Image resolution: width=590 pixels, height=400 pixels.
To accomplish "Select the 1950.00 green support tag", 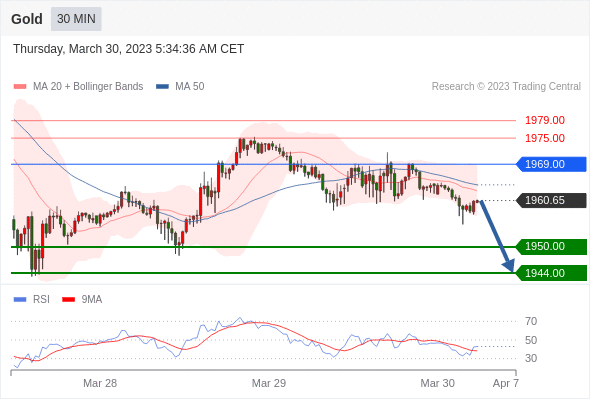I will (x=551, y=246).
